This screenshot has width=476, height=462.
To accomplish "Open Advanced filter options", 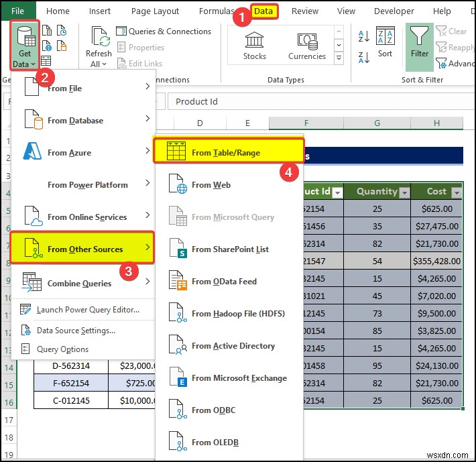I will 455,64.
